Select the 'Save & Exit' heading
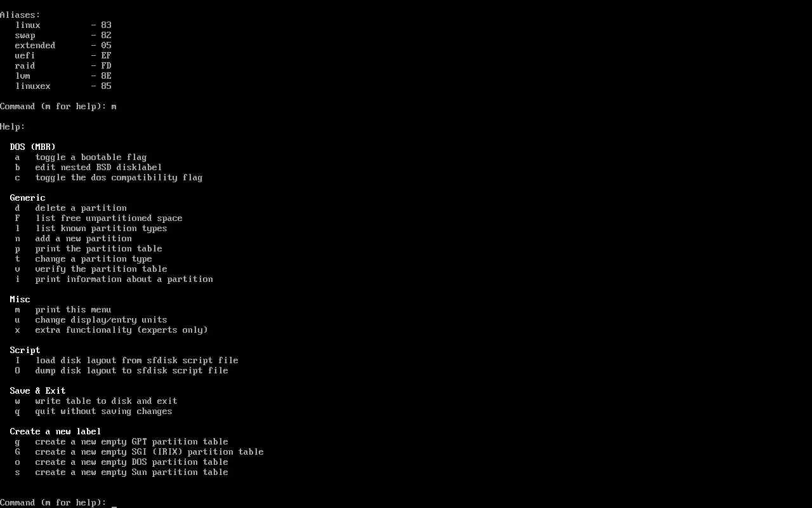This screenshot has width=812, height=508. 38,391
